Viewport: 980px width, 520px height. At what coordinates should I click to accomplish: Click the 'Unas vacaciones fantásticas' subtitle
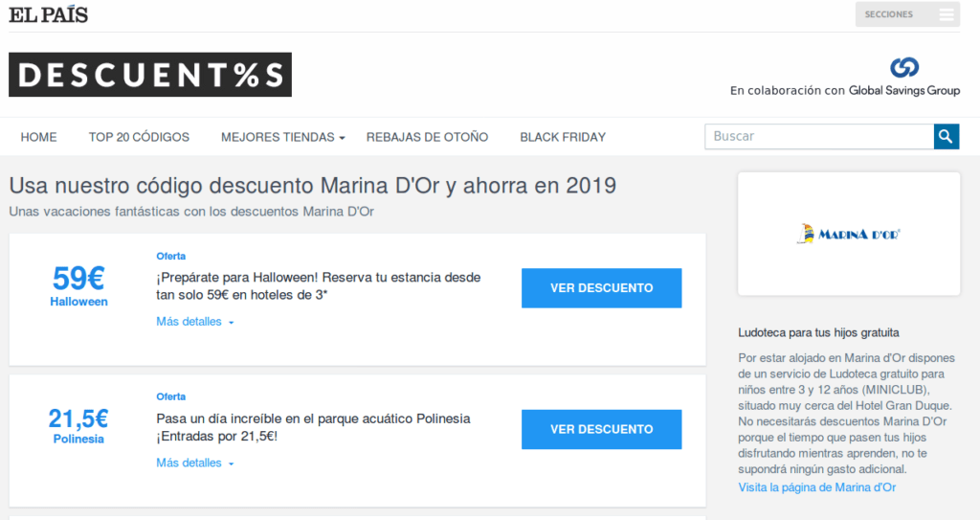pos(191,212)
